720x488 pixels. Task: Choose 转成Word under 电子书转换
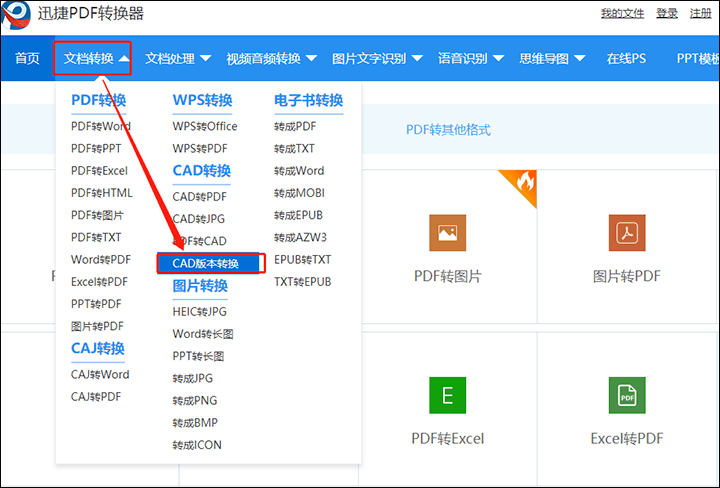(x=299, y=171)
